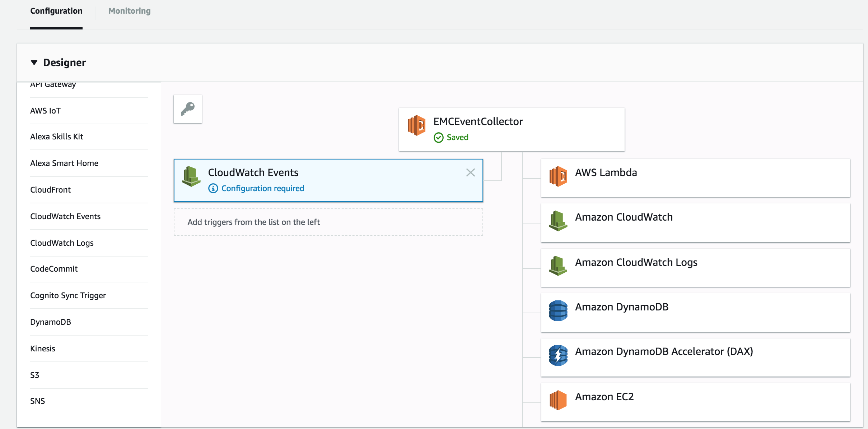
Task: Remove the CloudWatch Events trigger
Action: [x=470, y=172]
